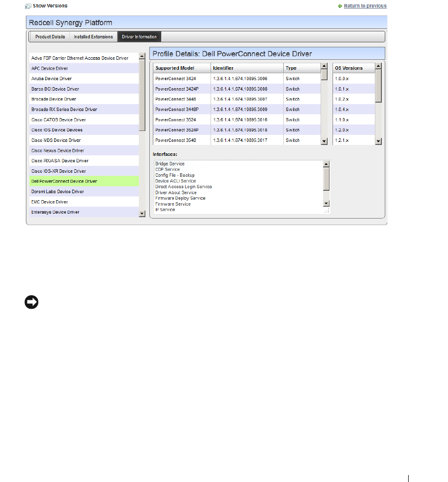Select the PowerConnect 3424 model row

[237, 79]
